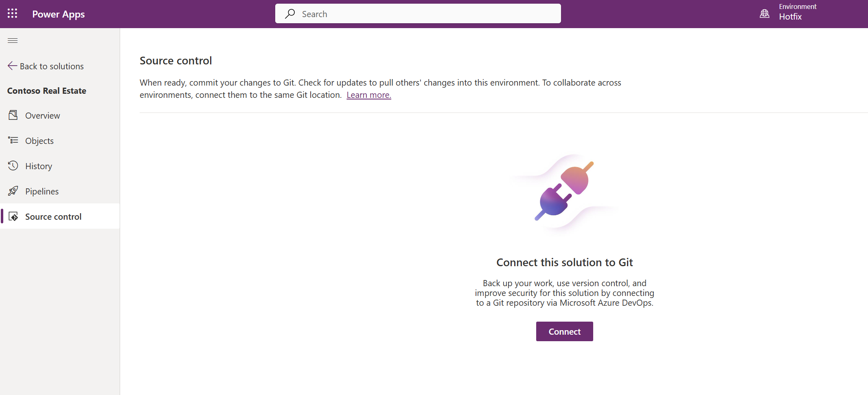
Task: Click the Source control page heading
Action: tap(176, 61)
